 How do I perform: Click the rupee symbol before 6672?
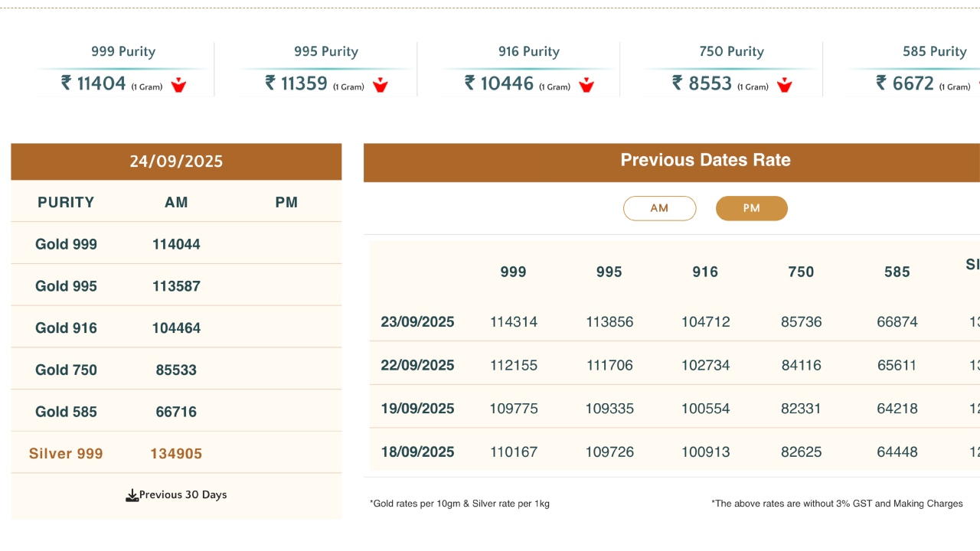coord(882,83)
